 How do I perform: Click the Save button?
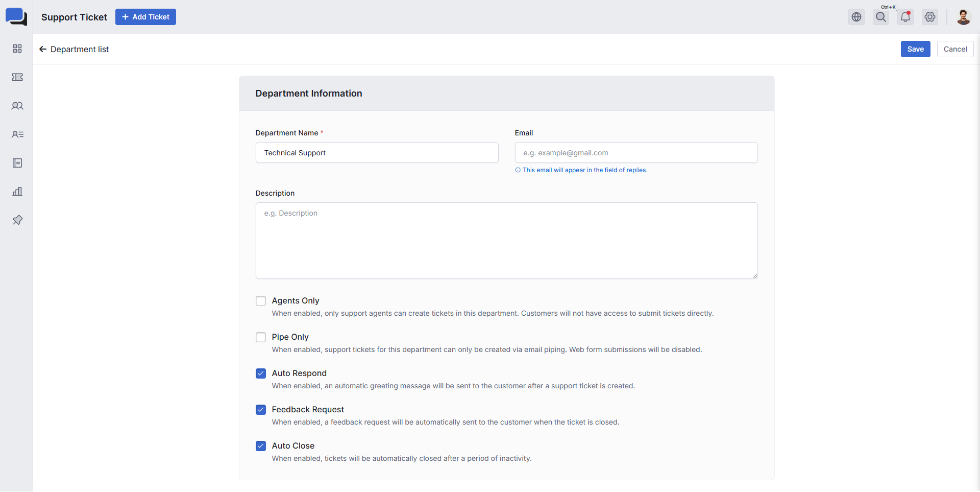(x=915, y=49)
